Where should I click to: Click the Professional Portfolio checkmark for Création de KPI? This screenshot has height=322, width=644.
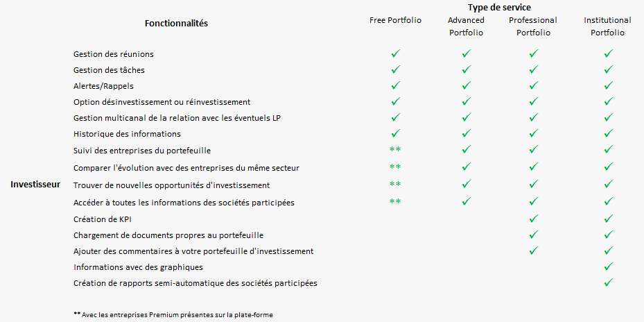point(533,219)
